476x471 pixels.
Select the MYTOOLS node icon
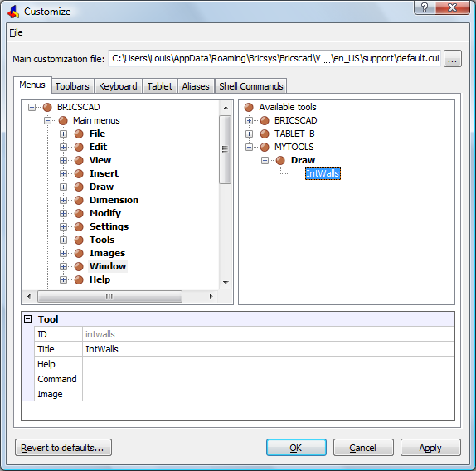coord(265,148)
